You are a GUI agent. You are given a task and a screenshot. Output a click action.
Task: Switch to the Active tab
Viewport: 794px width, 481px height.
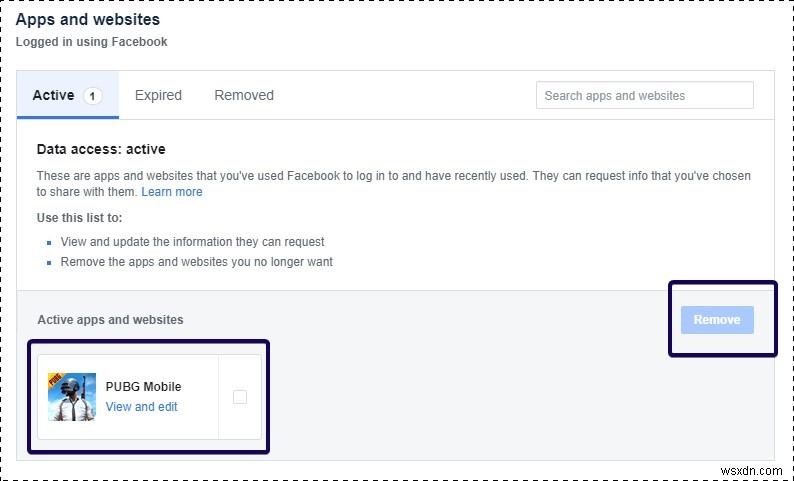(53, 96)
